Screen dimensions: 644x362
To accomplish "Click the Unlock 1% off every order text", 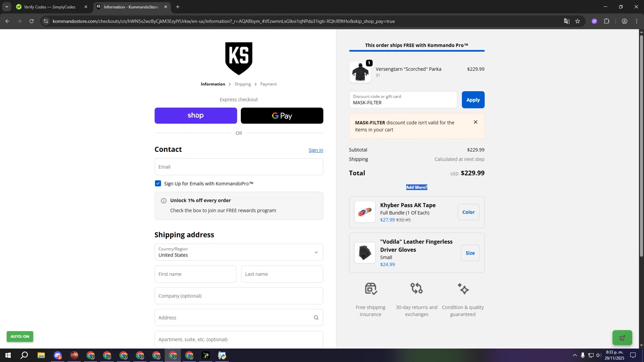I will (x=200, y=201).
